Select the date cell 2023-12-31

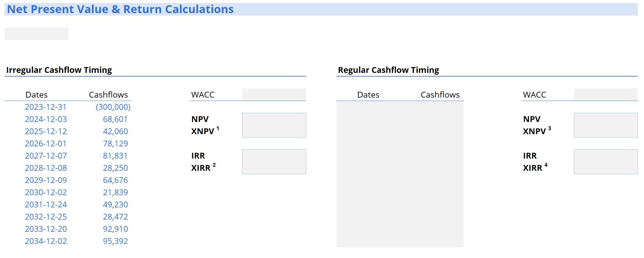(46, 107)
